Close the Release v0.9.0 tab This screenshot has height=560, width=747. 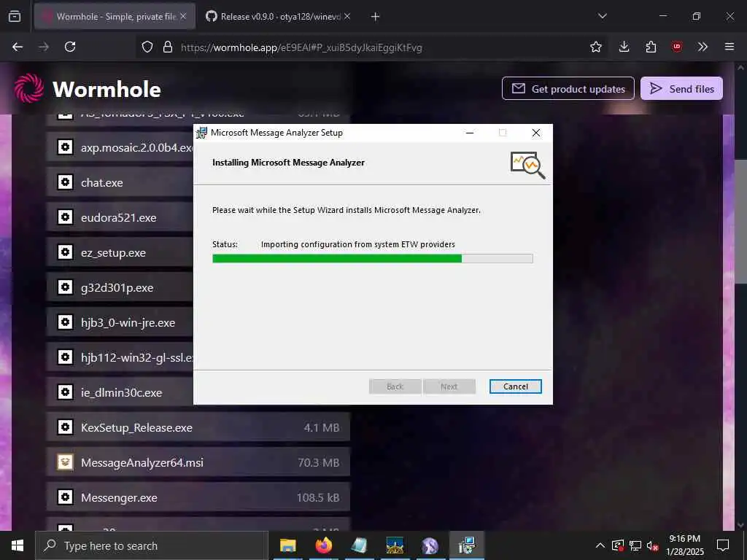tap(347, 16)
